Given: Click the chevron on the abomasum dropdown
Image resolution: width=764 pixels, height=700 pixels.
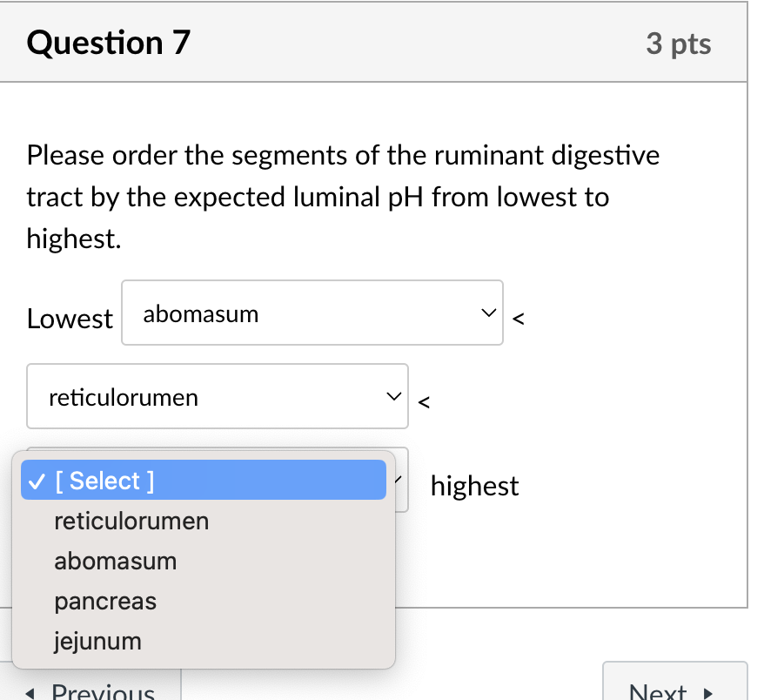Looking at the screenshot, I should [x=489, y=313].
